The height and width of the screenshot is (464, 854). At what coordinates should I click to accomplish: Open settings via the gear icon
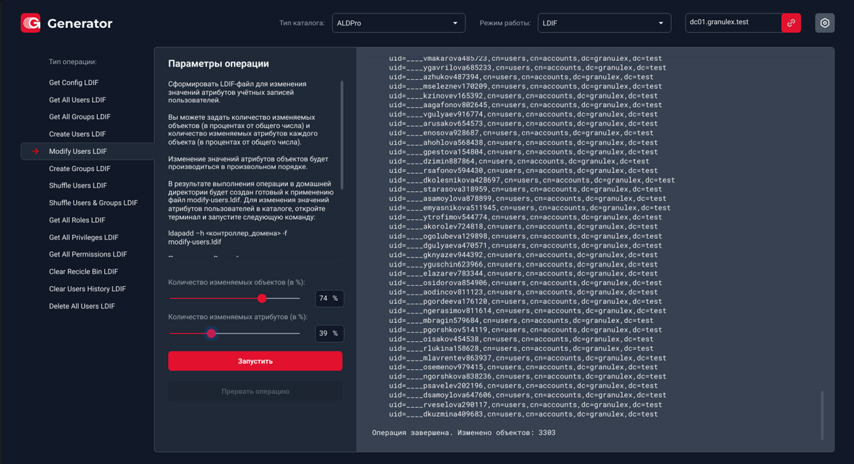(825, 23)
